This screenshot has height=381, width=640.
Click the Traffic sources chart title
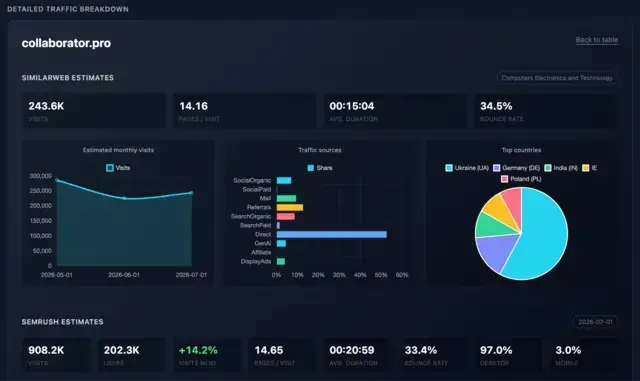point(320,150)
